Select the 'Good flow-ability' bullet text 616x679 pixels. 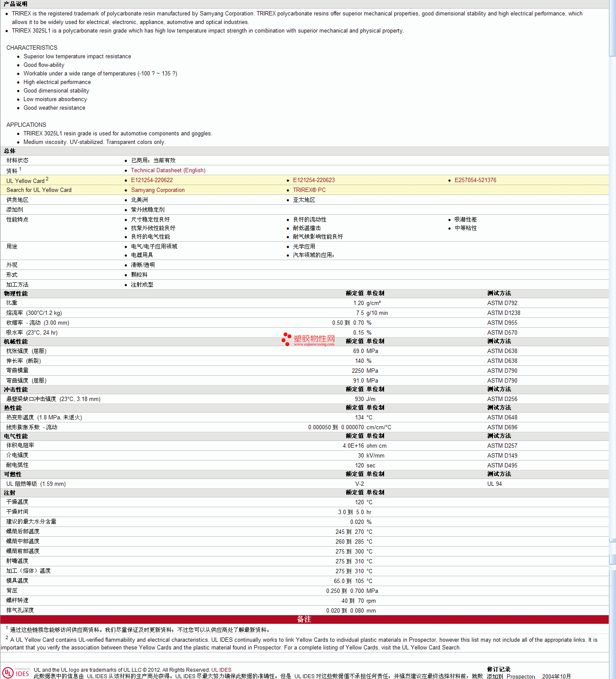[x=44, y=65]
